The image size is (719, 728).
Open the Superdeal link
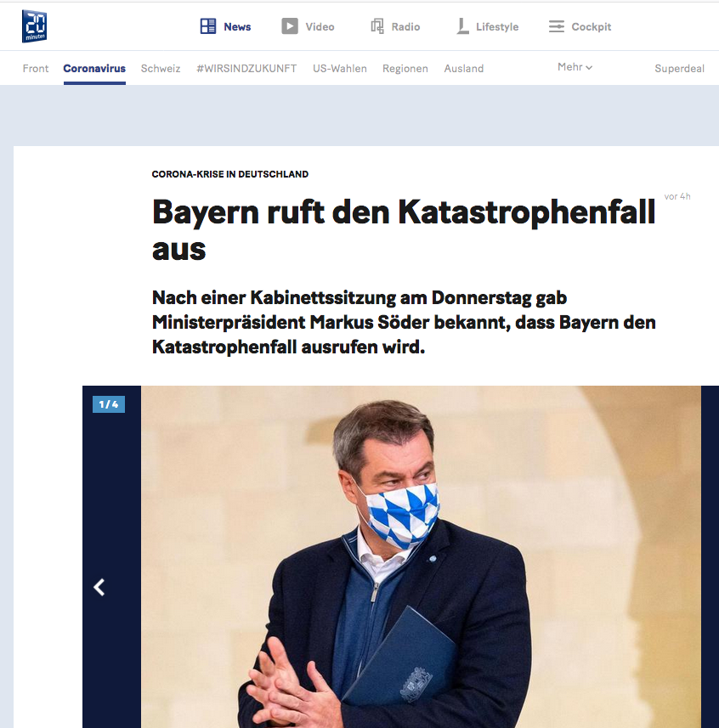[679, 69]
